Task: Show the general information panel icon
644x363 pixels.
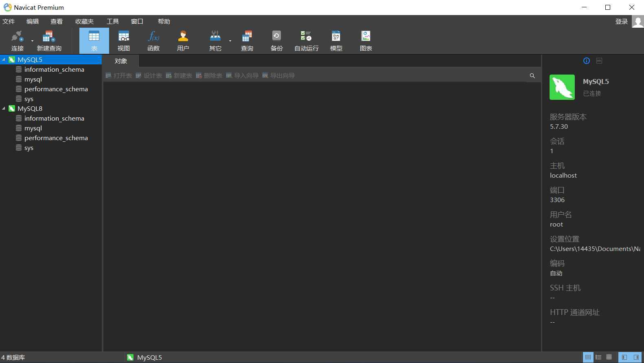Action: 587,61
